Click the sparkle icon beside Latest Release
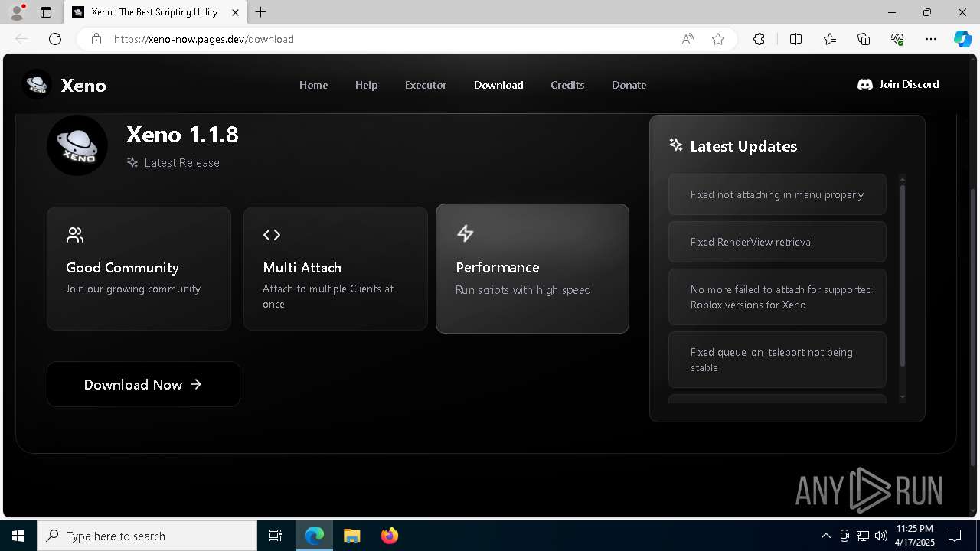 coord(132,162)
